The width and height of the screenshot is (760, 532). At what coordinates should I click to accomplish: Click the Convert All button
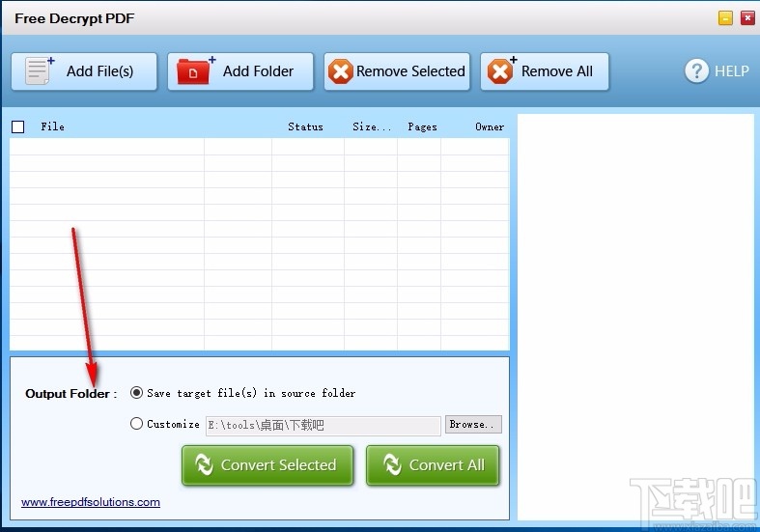tap(433, 465)
